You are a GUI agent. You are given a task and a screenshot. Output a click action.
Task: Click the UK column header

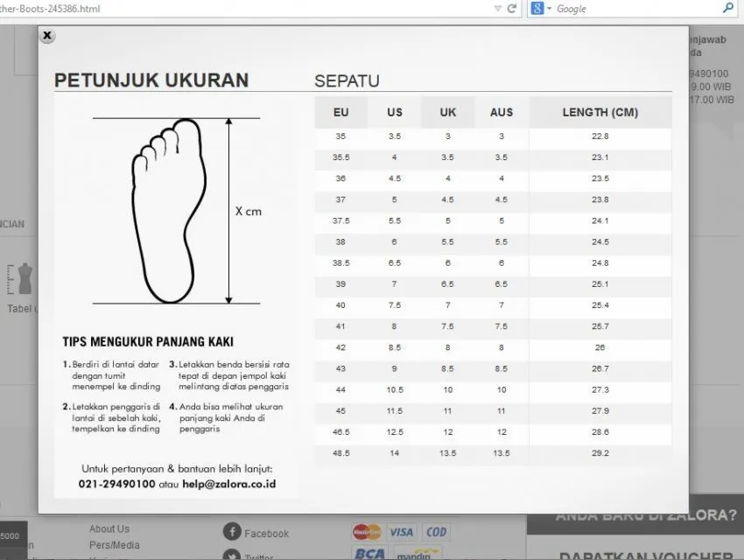tap(447, 112)
